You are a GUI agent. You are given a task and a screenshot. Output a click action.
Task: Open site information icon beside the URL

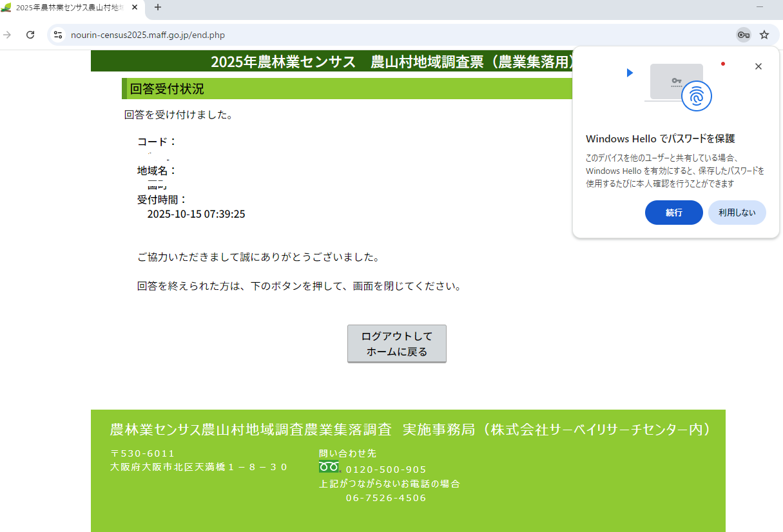click(58, 35)
